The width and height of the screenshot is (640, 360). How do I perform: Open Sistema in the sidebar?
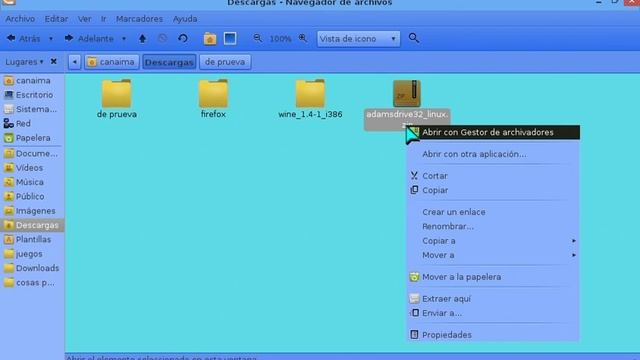32,109
